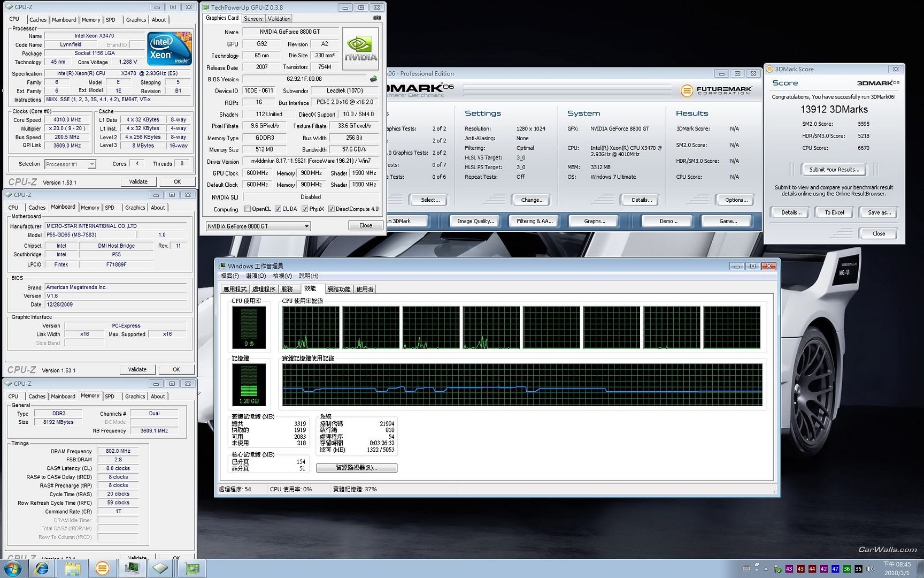Toggle the CUDA checkbox
The width and height of the screenshot is (924, 578).
278,209
